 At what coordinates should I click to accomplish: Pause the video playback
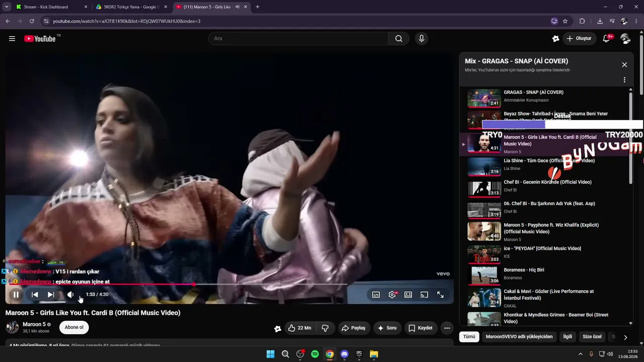[16, 295]
